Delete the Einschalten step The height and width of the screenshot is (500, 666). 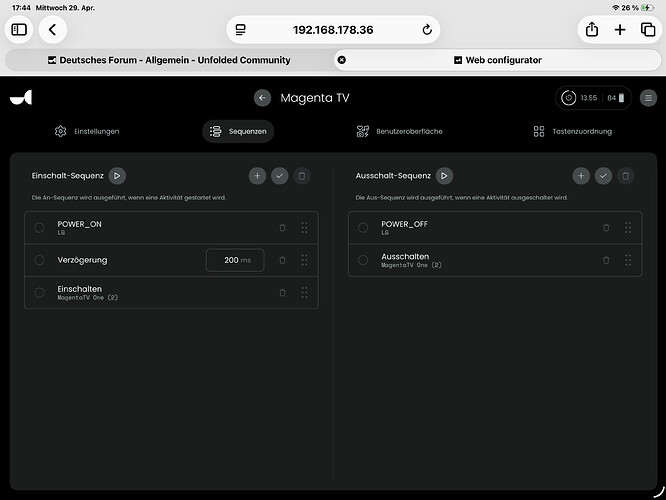(x=282, y=293)
